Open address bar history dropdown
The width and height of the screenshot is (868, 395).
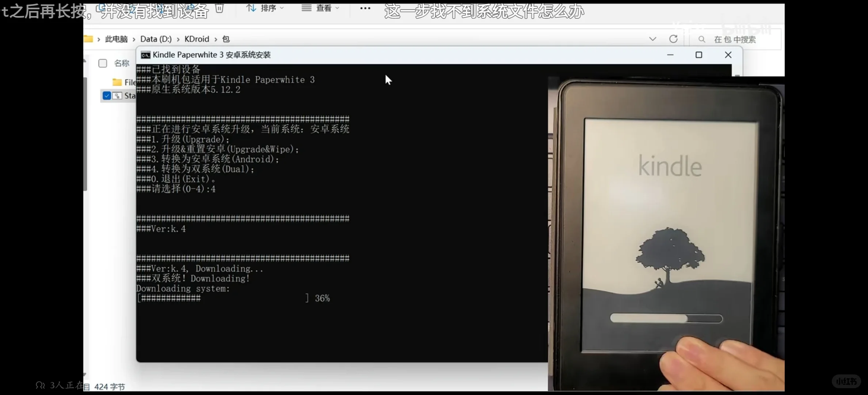pos(652,39)
